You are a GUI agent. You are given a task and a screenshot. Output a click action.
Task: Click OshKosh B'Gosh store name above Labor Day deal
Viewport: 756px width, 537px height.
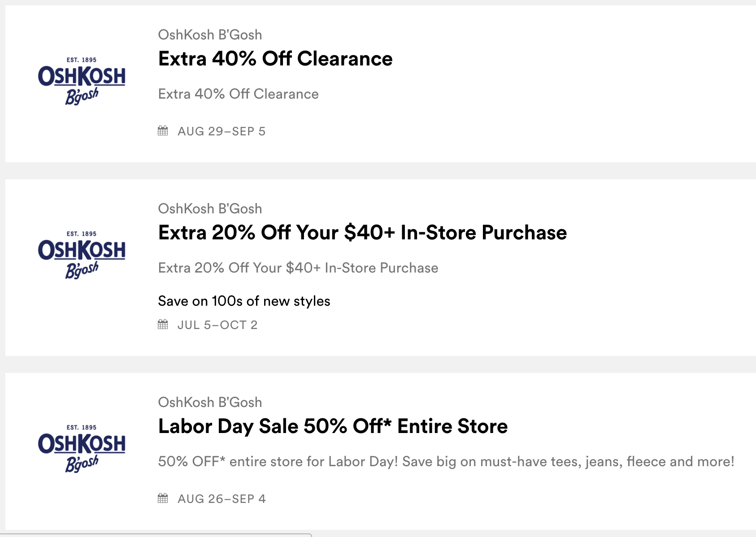[210, 403]
